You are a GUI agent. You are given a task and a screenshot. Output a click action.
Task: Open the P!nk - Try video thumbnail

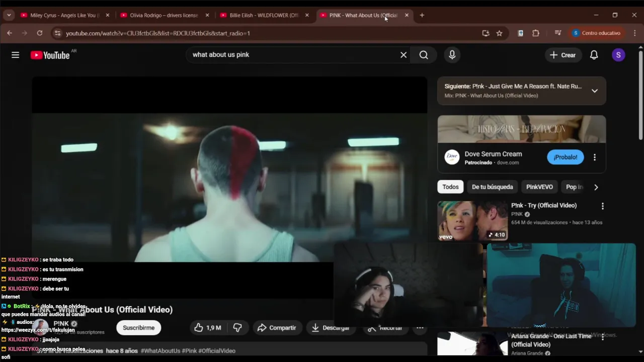[x=472, y=221]
